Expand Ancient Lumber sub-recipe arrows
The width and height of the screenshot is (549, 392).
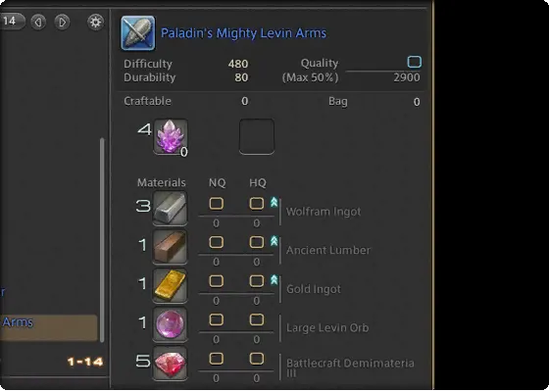274,241
